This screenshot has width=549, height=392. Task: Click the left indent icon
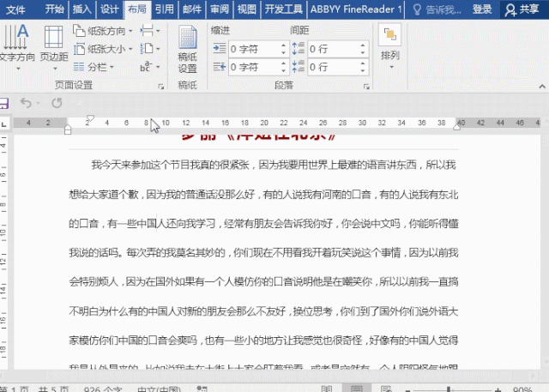[x=220, y=48]
